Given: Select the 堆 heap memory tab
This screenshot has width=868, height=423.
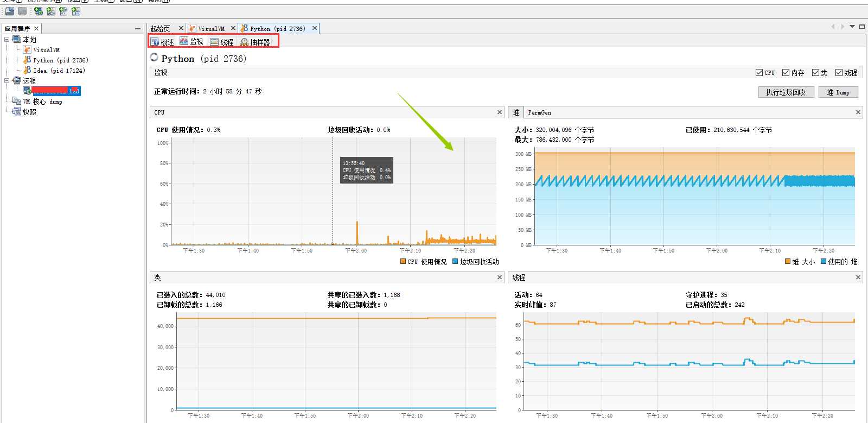Looking at the screenshot, I should [516, 112].
